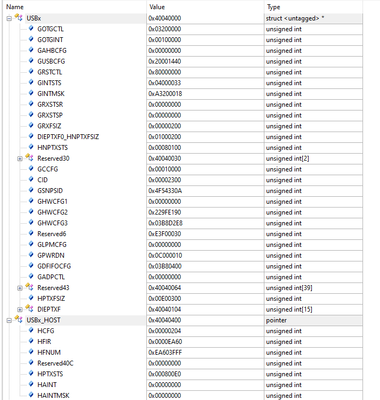Viewport: 380px width, 400px height.
Task: Expand the DIEPTXF array
Action: tap(20, 310)
